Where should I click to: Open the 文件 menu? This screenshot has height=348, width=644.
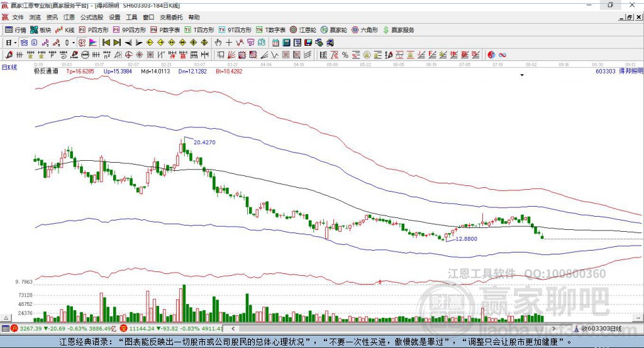pyautogui.click(x=18, y=17)
